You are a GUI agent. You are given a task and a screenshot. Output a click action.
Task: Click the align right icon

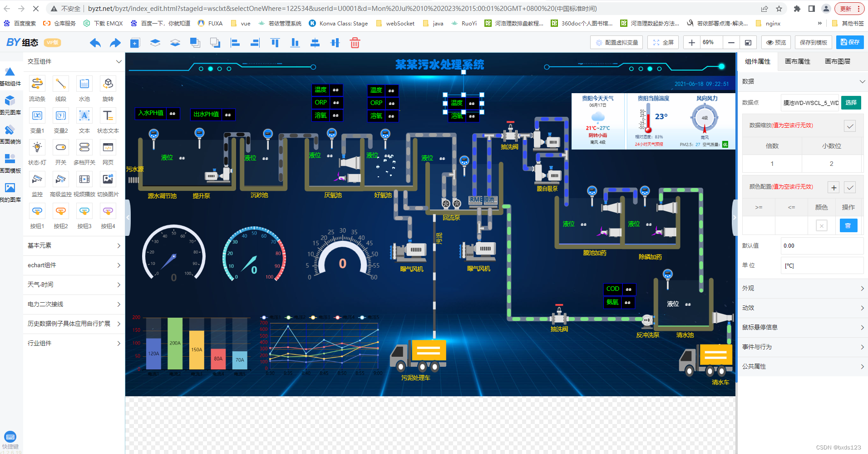(255, 43)
